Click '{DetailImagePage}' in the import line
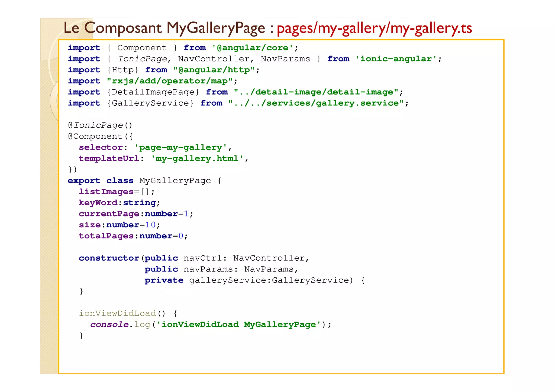The image size is (555, 392). pyautogui.click(x=153, y=92)
